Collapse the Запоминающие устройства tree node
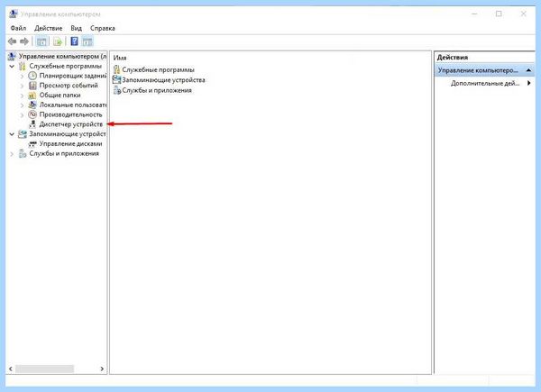The height and width of the screenshot is (392, 541). point(12,133)
